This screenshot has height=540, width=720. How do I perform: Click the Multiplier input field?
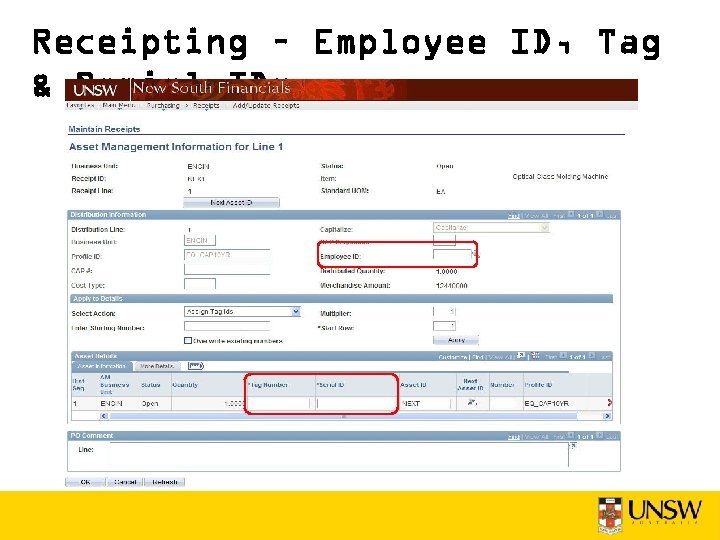tap(444, 311)
